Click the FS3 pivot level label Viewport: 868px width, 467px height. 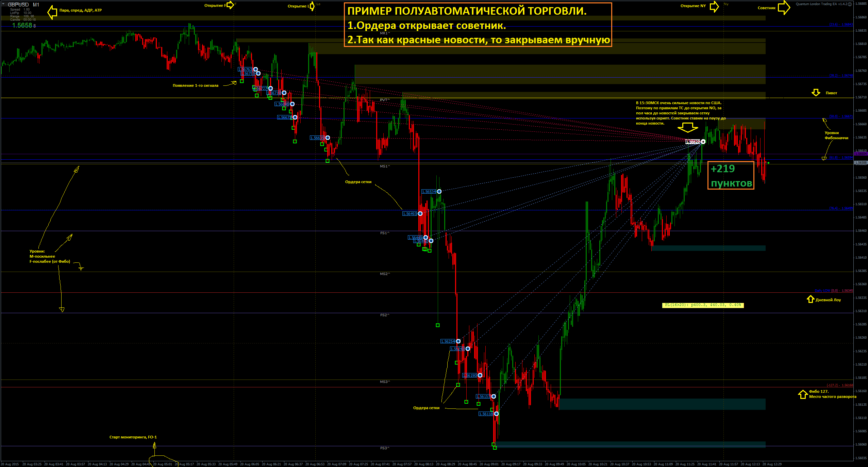click(x=385, y=448)
